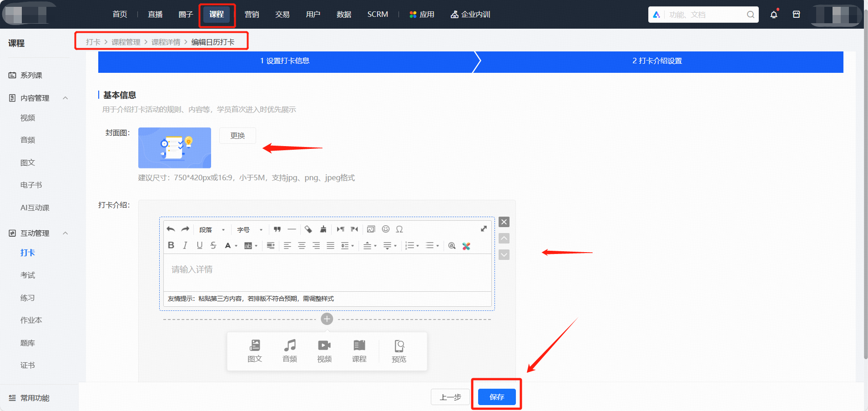Viewport: 868px width, 411px height.
Task: Toggle italic formatting in editor
Action: pos(185,245)
